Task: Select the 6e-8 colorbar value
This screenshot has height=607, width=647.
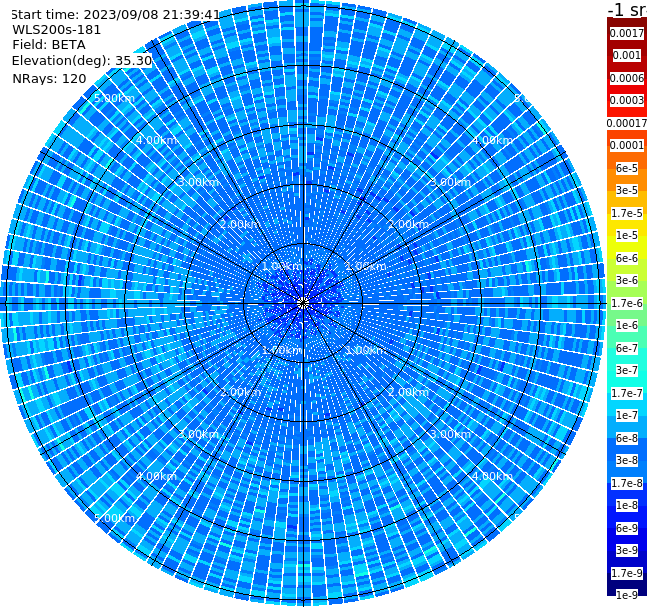Action: click(627, 438)
